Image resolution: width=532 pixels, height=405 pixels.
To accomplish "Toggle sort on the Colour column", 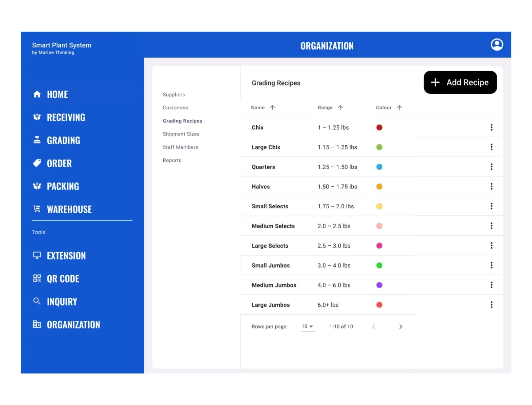I will point(399,108).
